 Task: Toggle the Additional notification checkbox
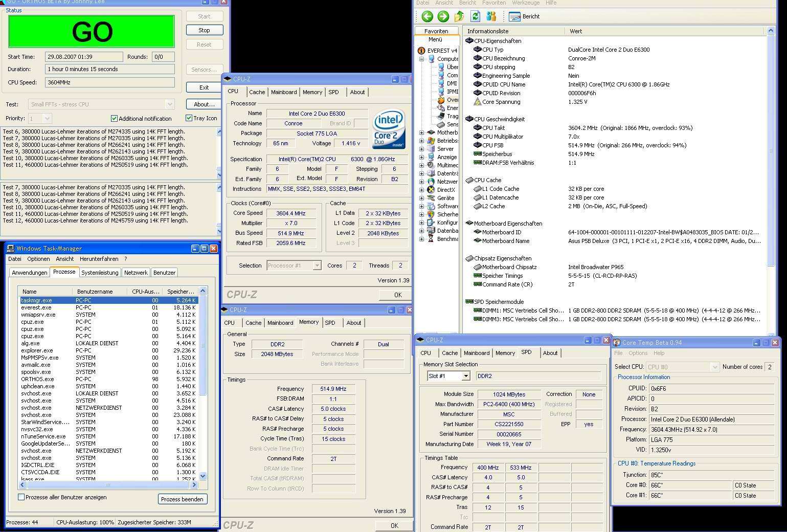(x=114, y=118)
